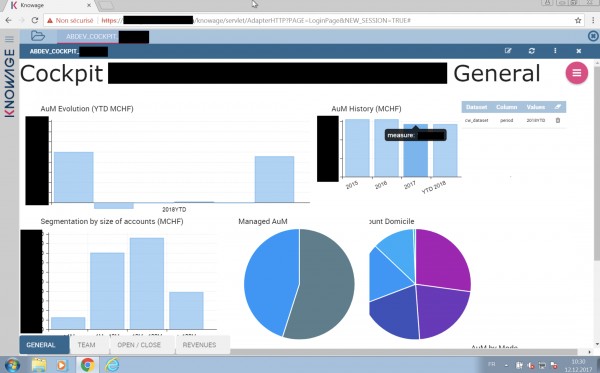This screenshot has height=373, width=600.
Task: Click the circled close icon top right
Action: [x=593, y=36]
